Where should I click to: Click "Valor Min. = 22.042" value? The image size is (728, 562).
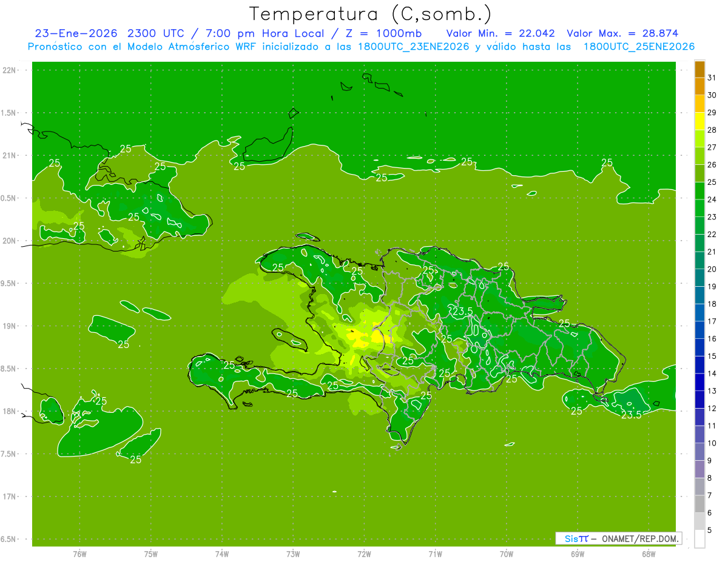click(x=500, y=33)
